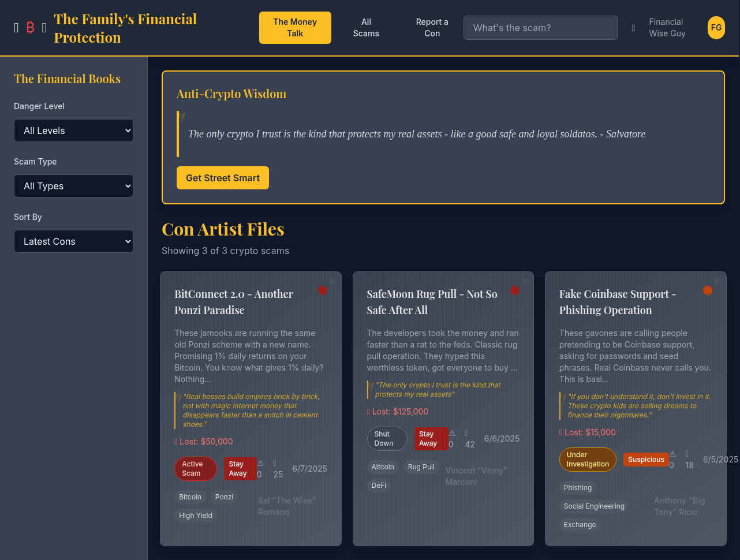Click the faded B watermark on SafeMoon card

pos(525,281)
